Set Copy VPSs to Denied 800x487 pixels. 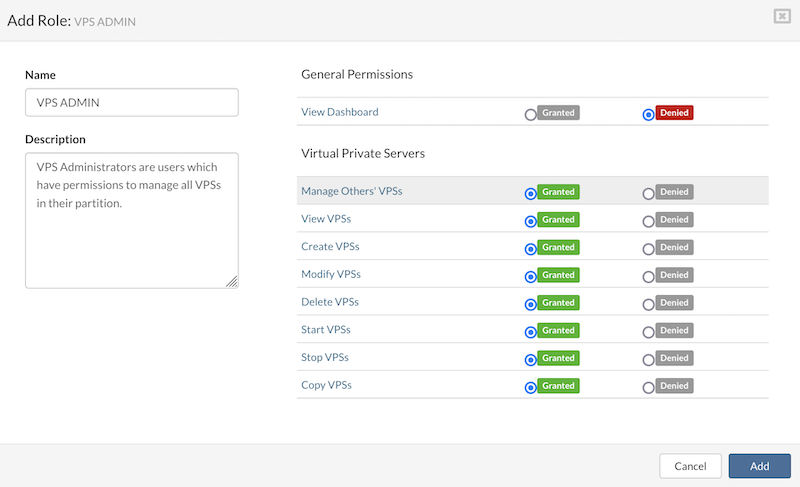click(649, 387)
